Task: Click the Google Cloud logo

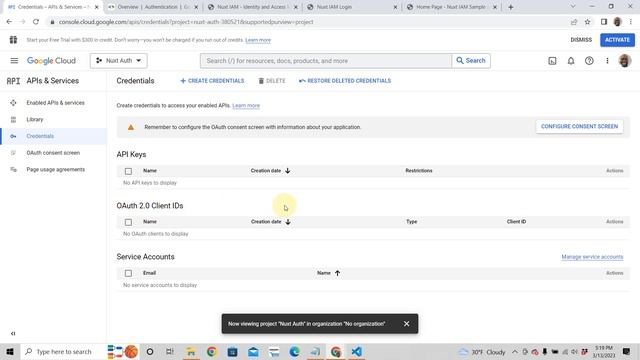Action: pyautogui.click(x=51, y=61)
